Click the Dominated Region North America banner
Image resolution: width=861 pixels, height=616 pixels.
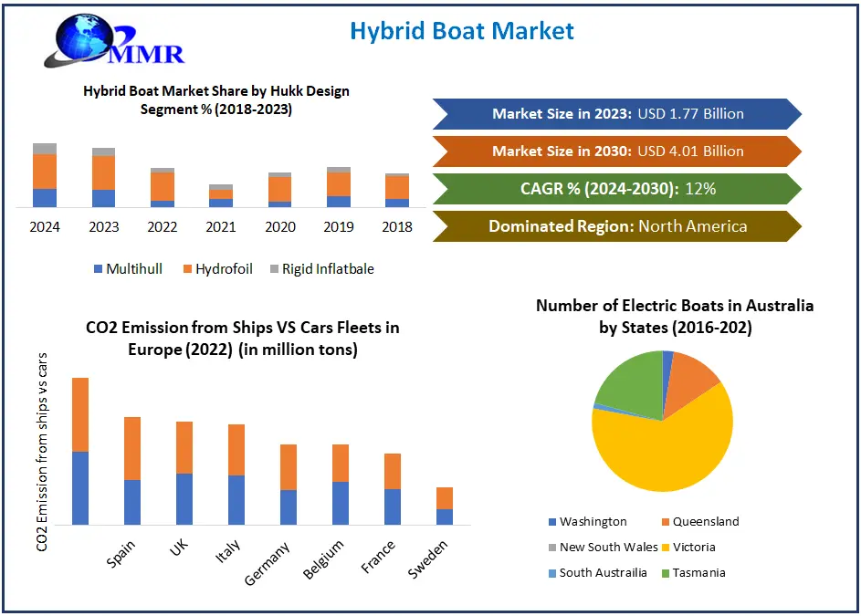617,226
